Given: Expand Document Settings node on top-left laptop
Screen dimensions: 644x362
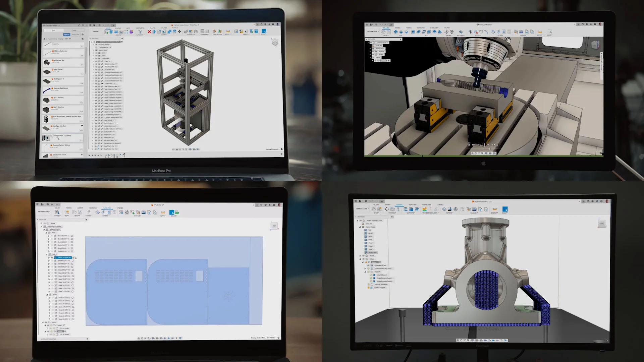Looking at the screenshot, I should 93,45.
